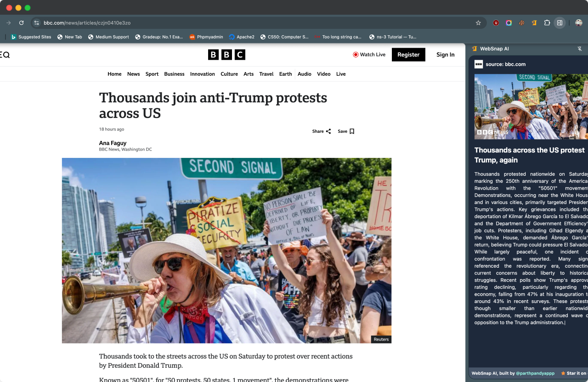This screenshot has height=382, width=588.
Task: Open the site information icon in the address bar
Action: coord(37,23)
